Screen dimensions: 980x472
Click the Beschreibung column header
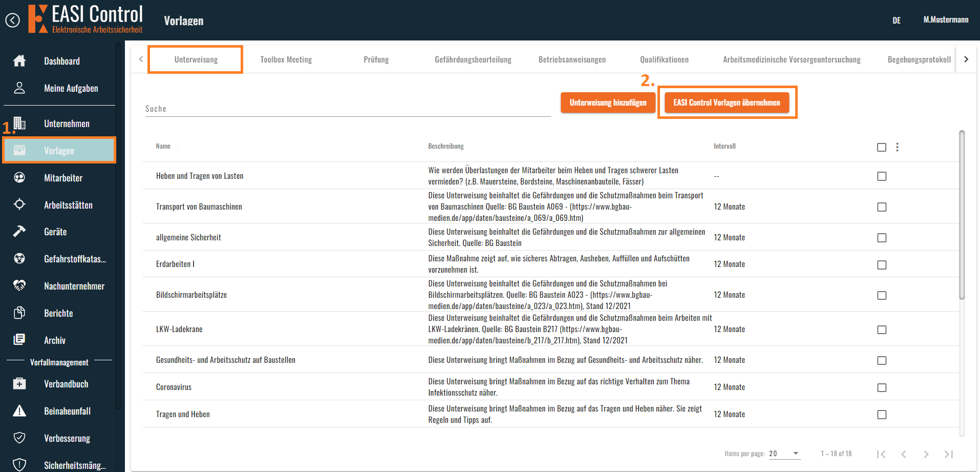(x=446, y=146)
